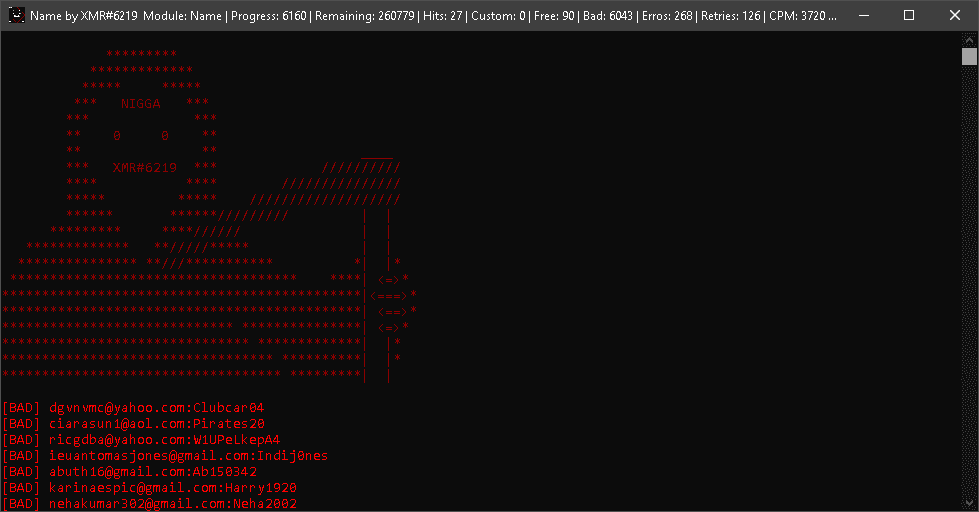Click the last visible [BAD] tag in log
Image resolution: width=979 pixels, height=512 pixels.
21,503
